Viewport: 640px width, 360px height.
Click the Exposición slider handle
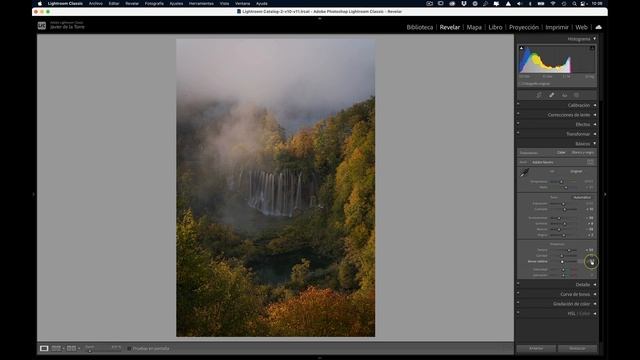point(563,203)
